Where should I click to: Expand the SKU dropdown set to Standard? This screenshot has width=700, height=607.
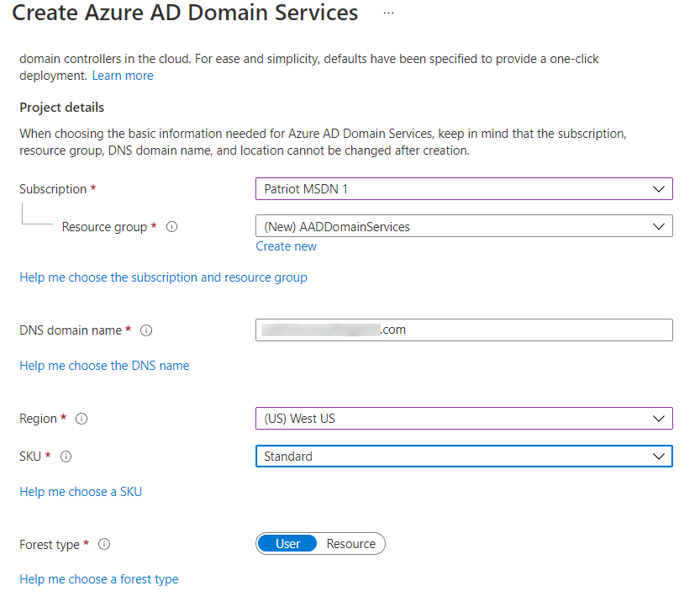tap(464, 457)
